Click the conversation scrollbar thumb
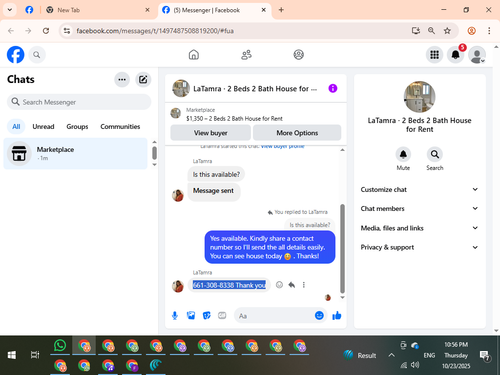This screenshot has width=500, height=375. (342, 249)
